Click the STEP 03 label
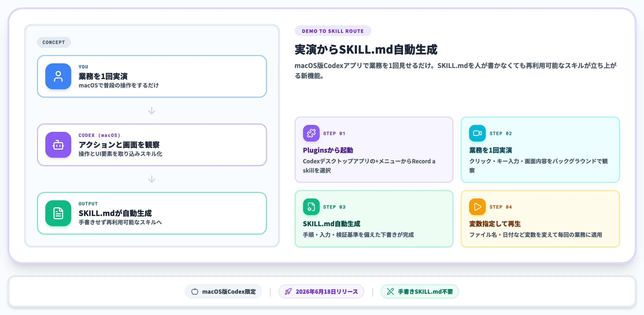This screenshot has height=315, width=644. pyautogui.click(x=334, y=207)
